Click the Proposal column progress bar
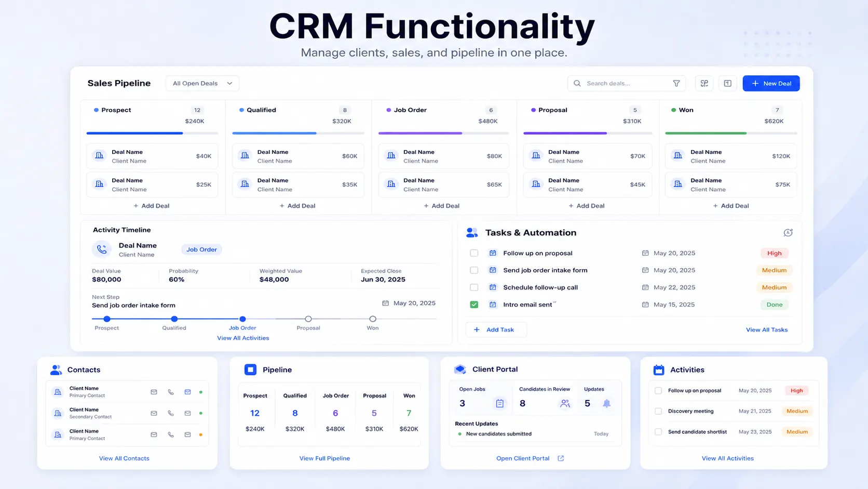This screenshot has width=868, height=489. pyautogui.click(x=588, y=133)
